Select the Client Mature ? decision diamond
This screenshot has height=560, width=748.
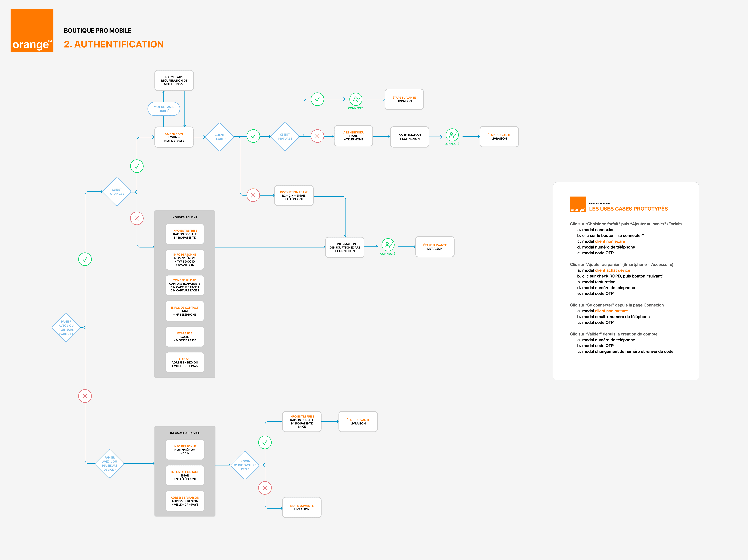[x=285, y=137]
